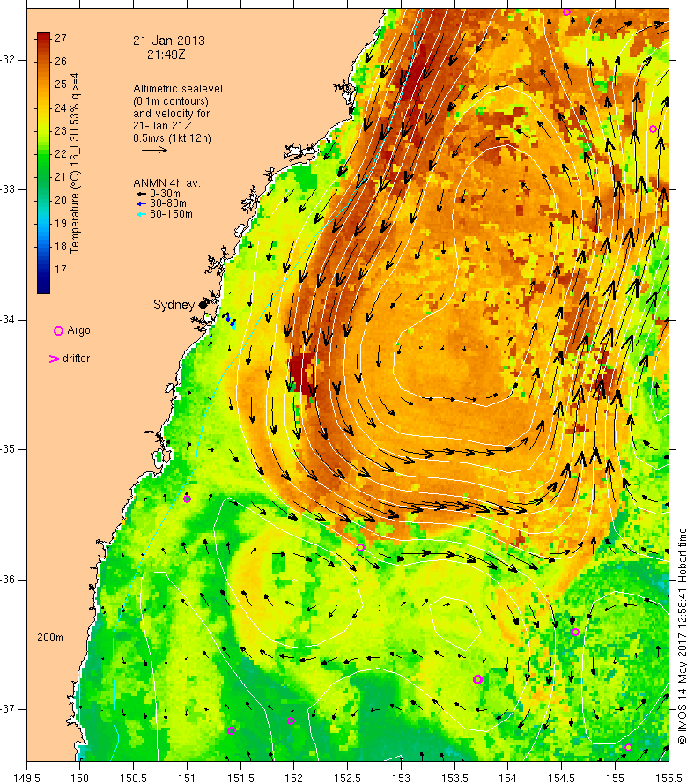Click the Argo float near 152.6°E, 35.75°S
687x784 pixels.
[360, 548]
